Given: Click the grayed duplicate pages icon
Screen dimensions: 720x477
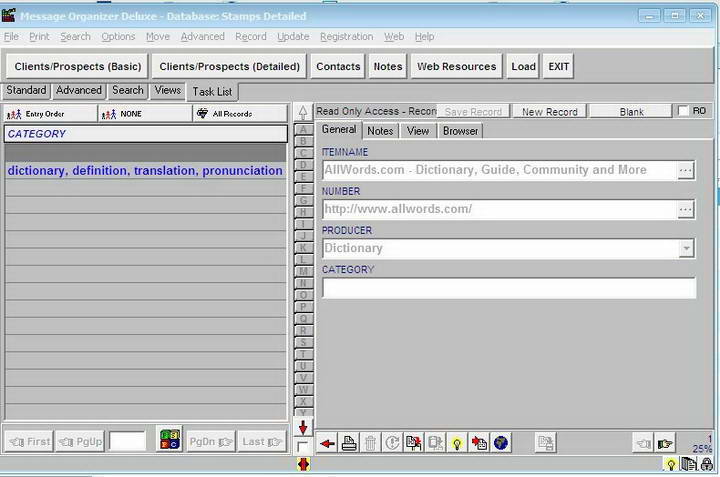Looking at the screenshot, I should point(546,443).
